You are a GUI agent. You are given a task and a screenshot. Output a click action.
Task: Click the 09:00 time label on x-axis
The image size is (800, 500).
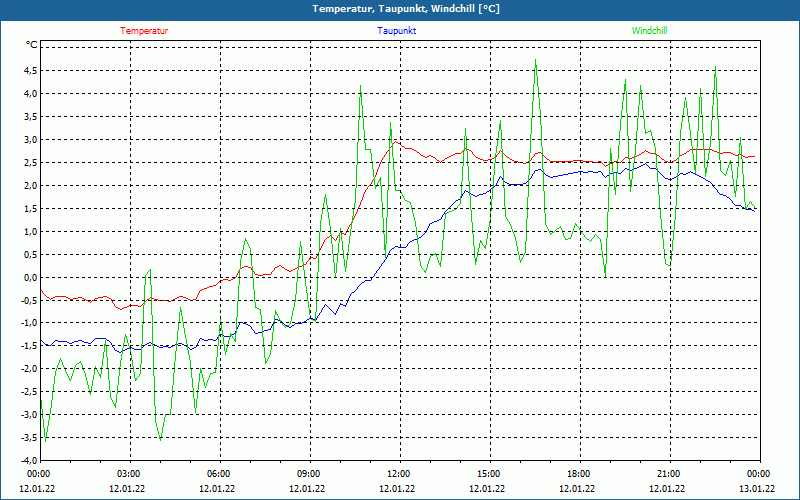(x=308, y=474)
